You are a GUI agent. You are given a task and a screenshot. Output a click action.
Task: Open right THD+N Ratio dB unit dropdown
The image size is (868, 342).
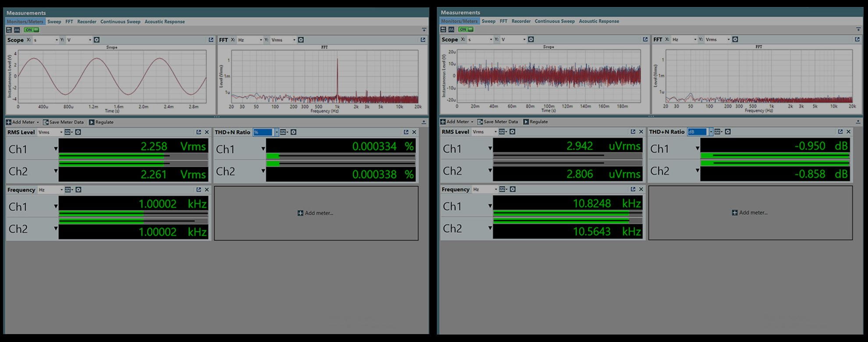[711, 132]
